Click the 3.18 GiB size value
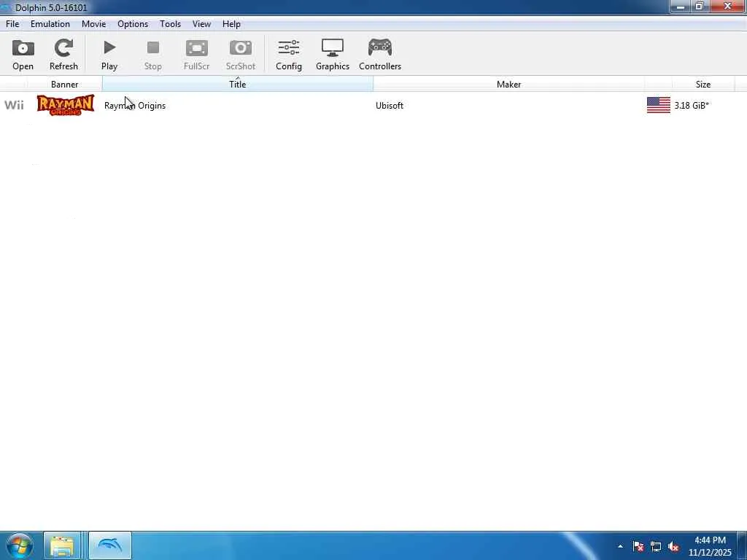The height and width of the screenshot is (560, 747). click(692, 106)
